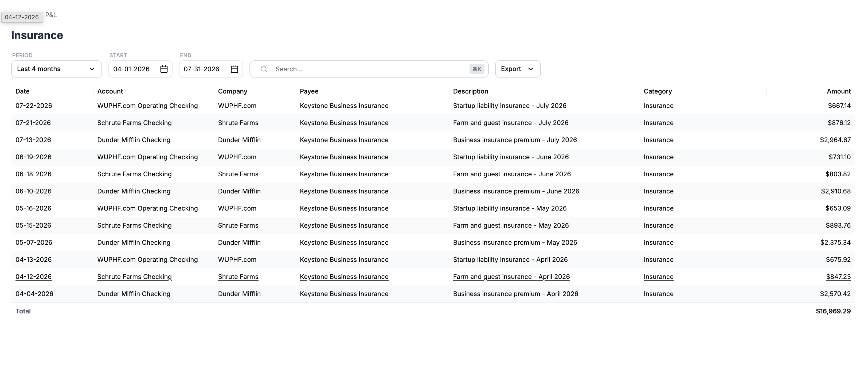
Task: Open the end date calendar picker icon
Action: point(234,69)
